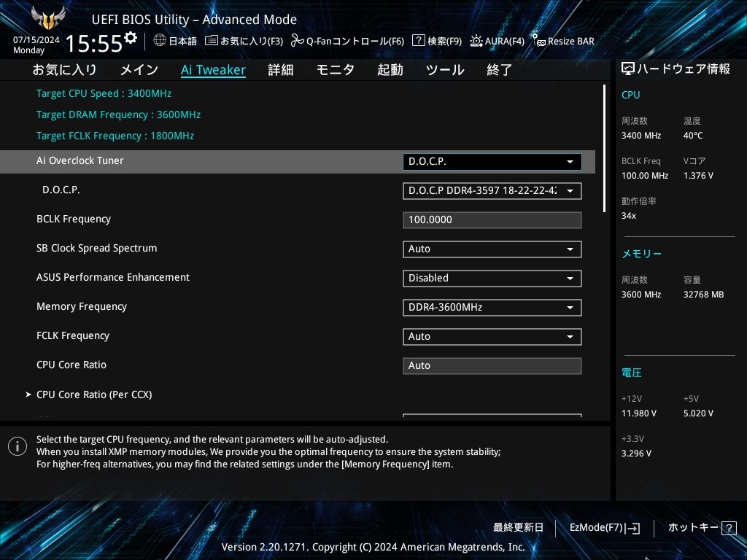This screenshot has width=747, height=560.
Task: Click AURA(F4) button
Action: click(505, 42)
